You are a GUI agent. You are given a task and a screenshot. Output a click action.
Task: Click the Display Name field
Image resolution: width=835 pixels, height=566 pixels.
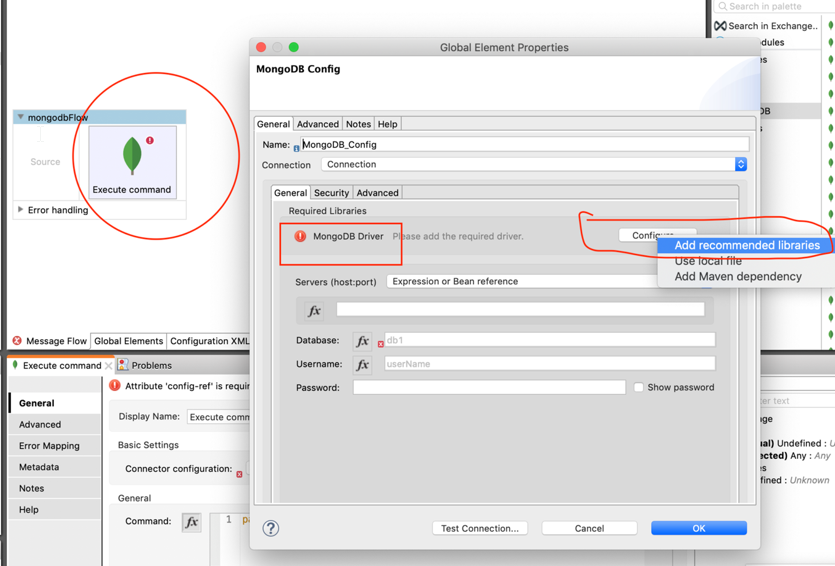coord(218,417)
